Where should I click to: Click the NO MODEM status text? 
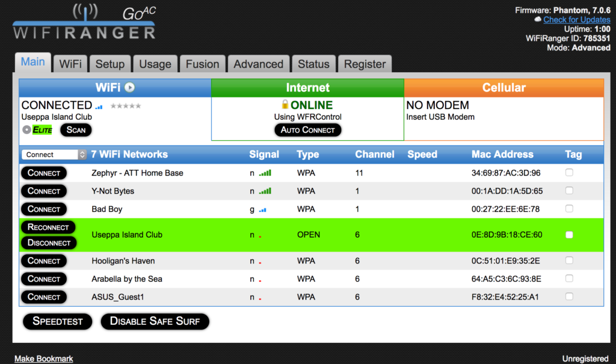coord(438,105)
